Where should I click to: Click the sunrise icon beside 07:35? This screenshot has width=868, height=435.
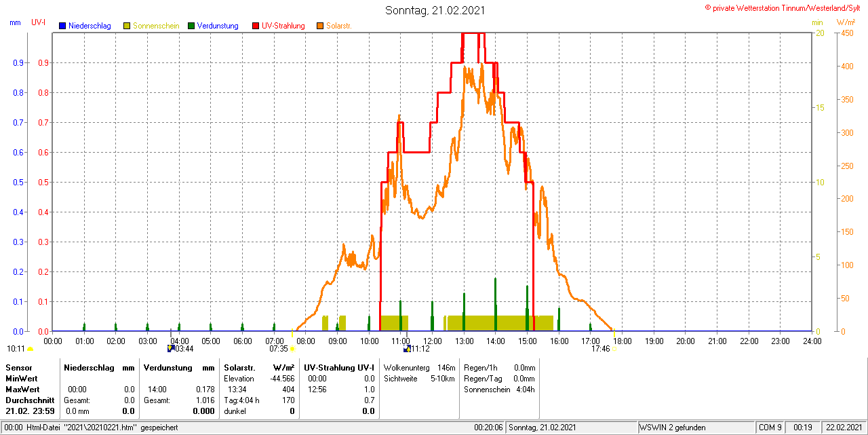tap(292, 349)
